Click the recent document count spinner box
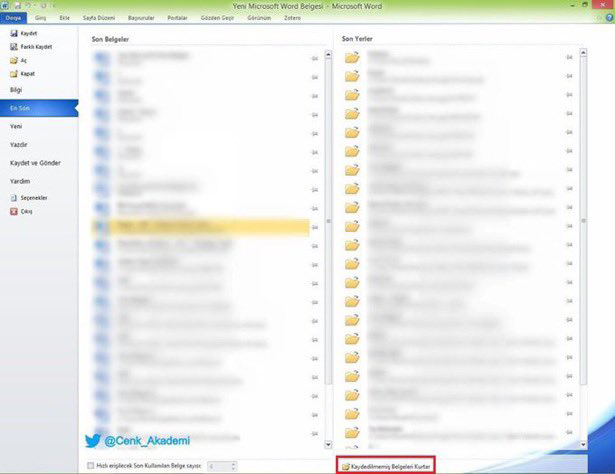Viewport: 615px width, 474px height. (221, 466)
